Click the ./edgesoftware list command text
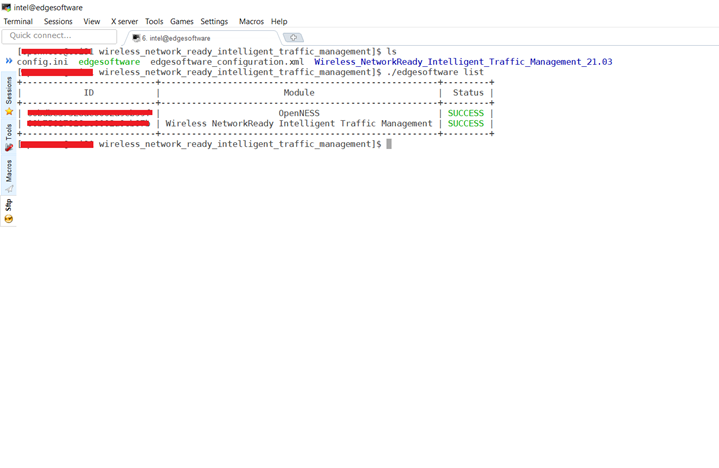Viewport: 719px width, 468px height. point(435,72)
